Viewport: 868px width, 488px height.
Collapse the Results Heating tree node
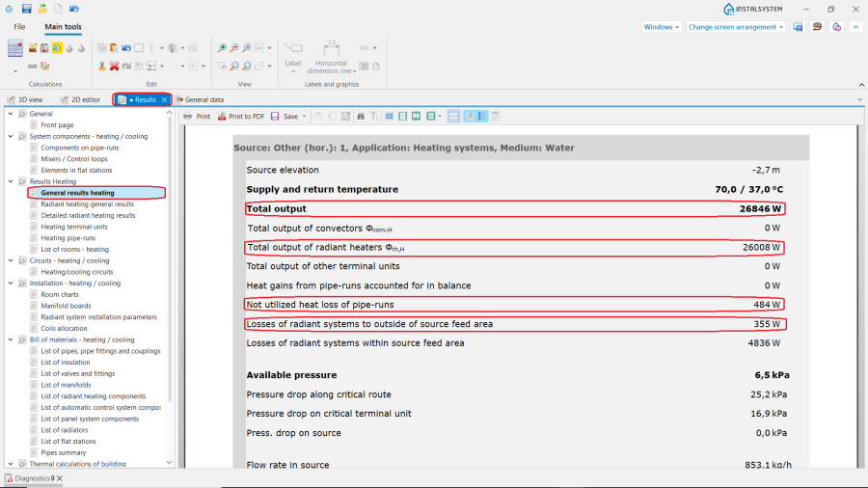pos(11,181)
